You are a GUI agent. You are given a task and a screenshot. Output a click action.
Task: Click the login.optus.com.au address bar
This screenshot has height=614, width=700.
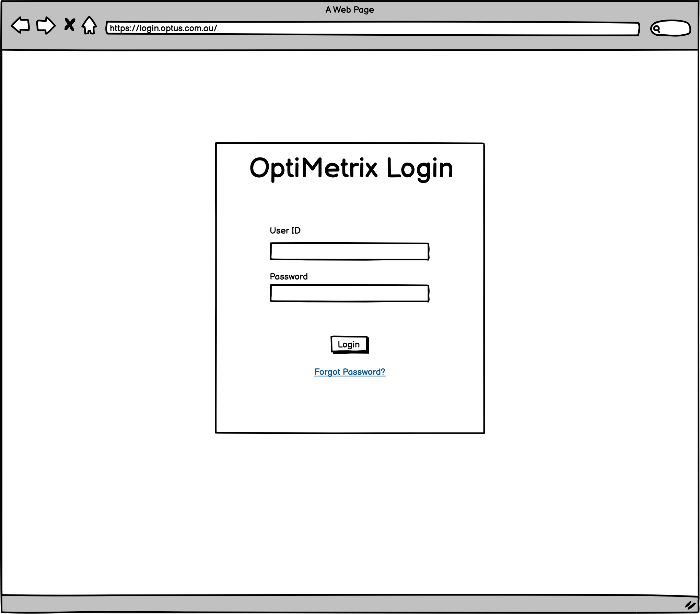click(x=372, y=28)
